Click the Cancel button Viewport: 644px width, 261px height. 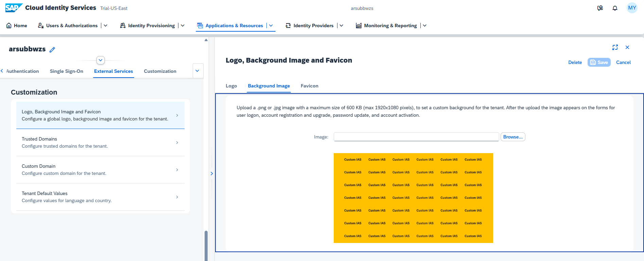[x=623, y=62]
